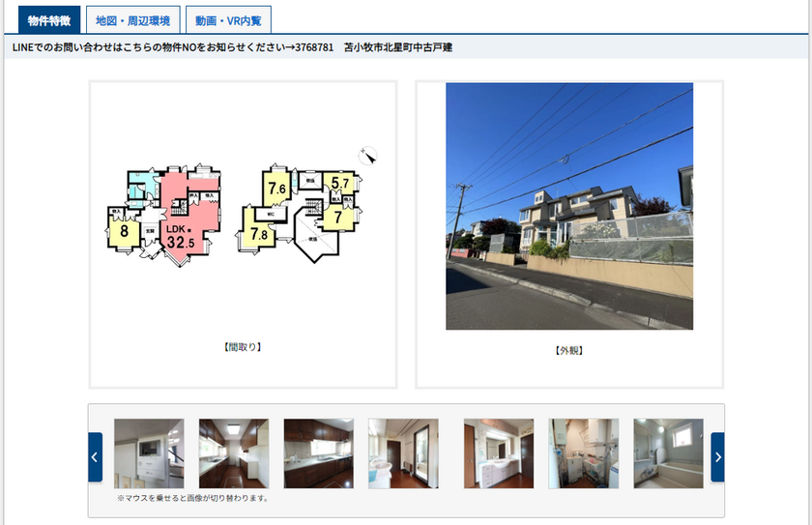The height and width of the screenshot is (525, 812).
Task: Select the first thumbnail showing the wall intercom panel
Action: tap(149, 453)
